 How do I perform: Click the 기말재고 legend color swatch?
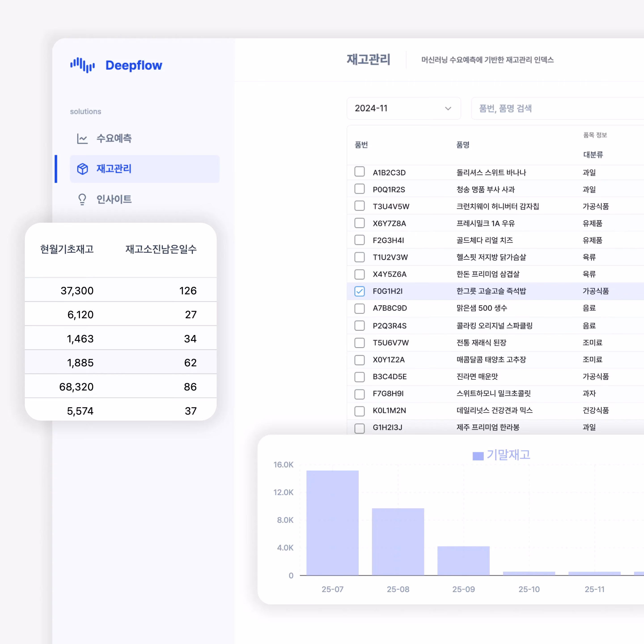(478, 456)
